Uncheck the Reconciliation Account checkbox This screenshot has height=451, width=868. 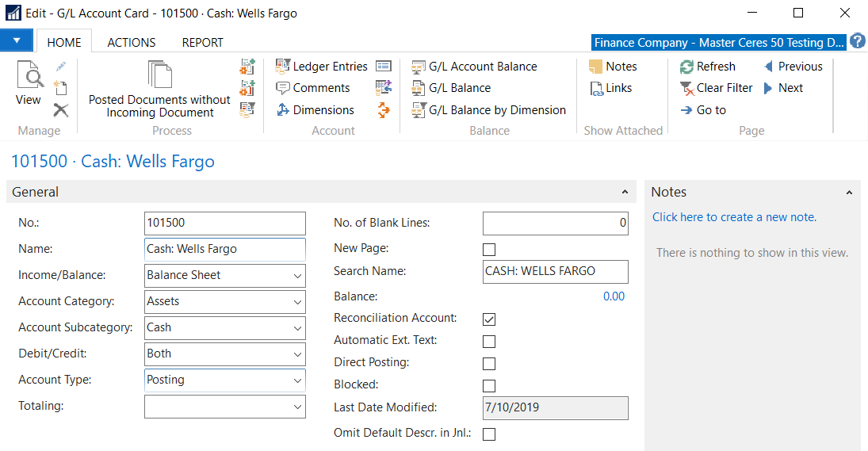coord(489,319)
